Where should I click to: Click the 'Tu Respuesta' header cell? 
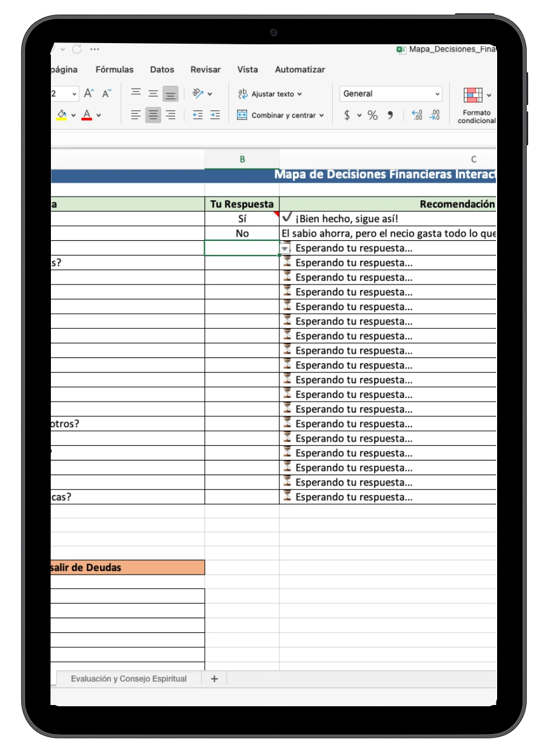(x=242, y=204)
